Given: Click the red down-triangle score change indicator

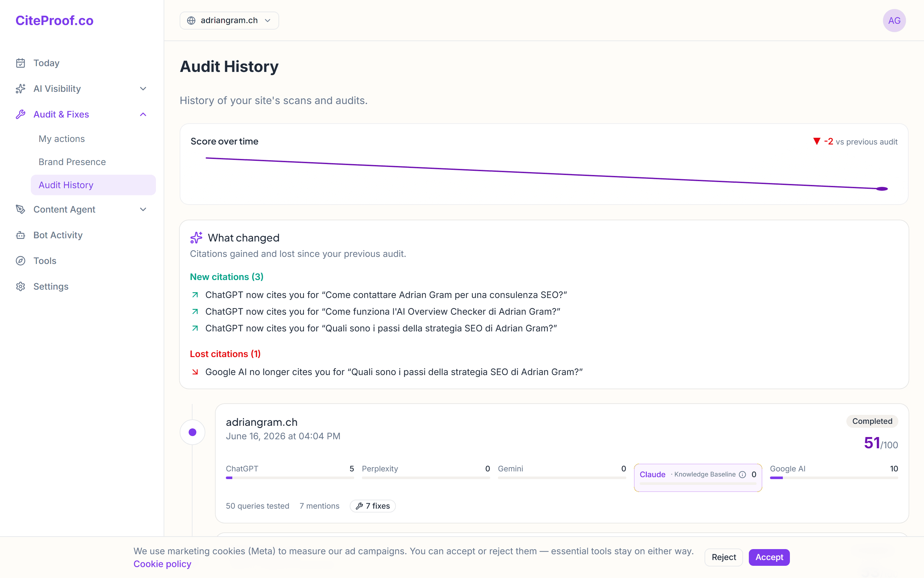Looking at the screenshot, I should pos(817,141).
